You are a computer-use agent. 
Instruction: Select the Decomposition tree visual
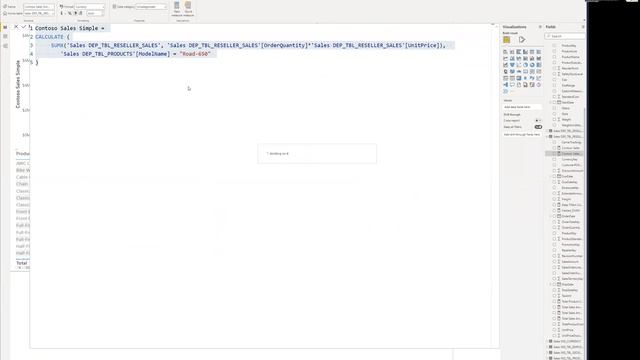point(505,84)
